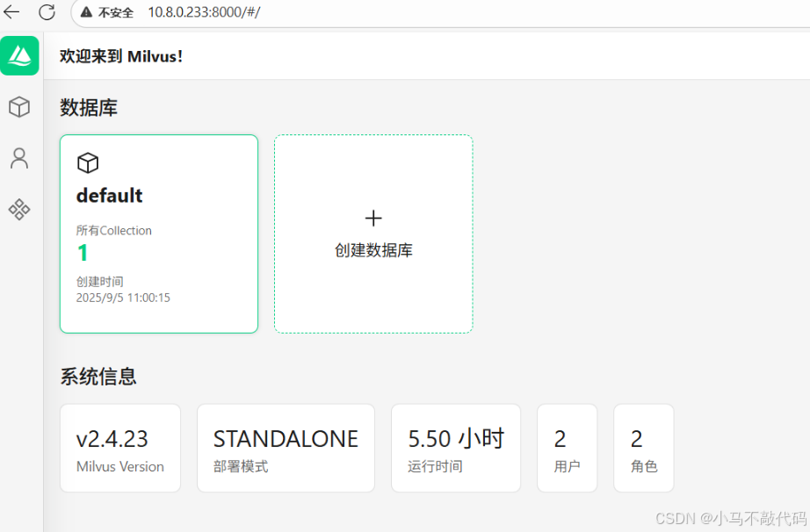This screenshot has width=810, height=532.
Task: Click the plus icon to create a database
Action: pos(373,218)
